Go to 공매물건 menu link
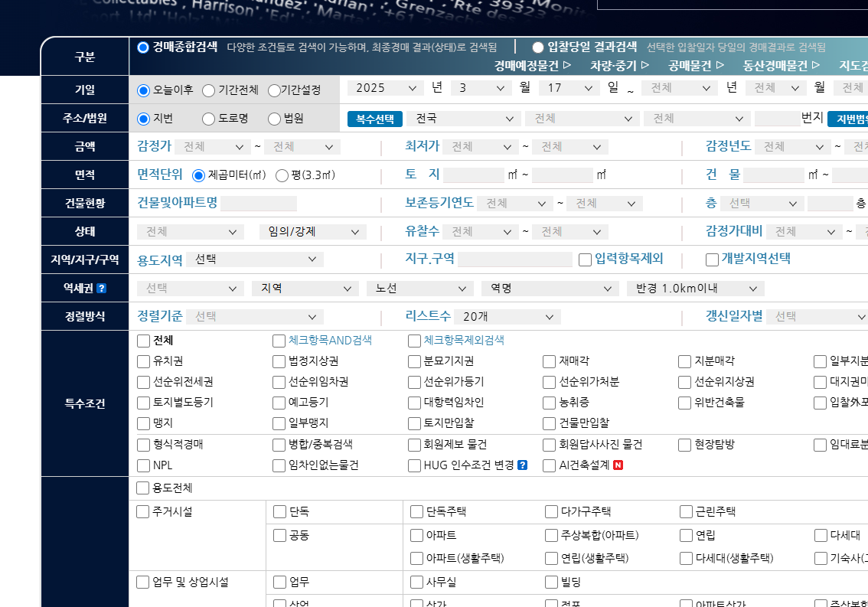The image size is (868, 607). click(x=696, y=66)
